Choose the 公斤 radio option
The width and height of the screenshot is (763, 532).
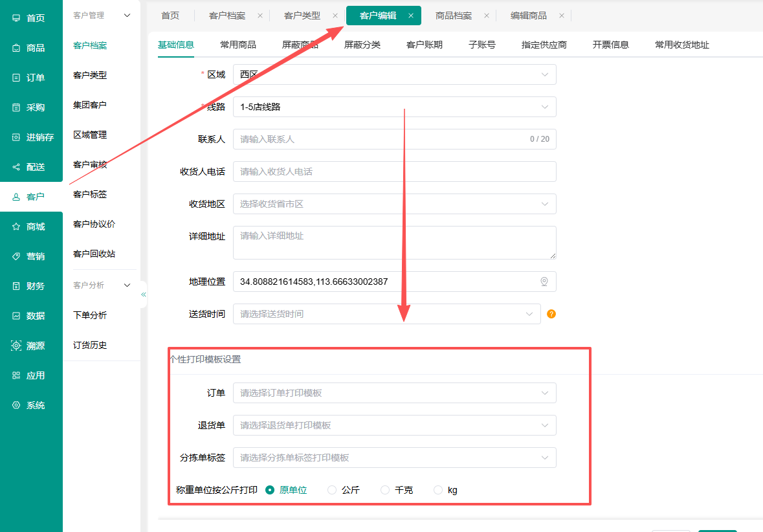click(332, 490)
